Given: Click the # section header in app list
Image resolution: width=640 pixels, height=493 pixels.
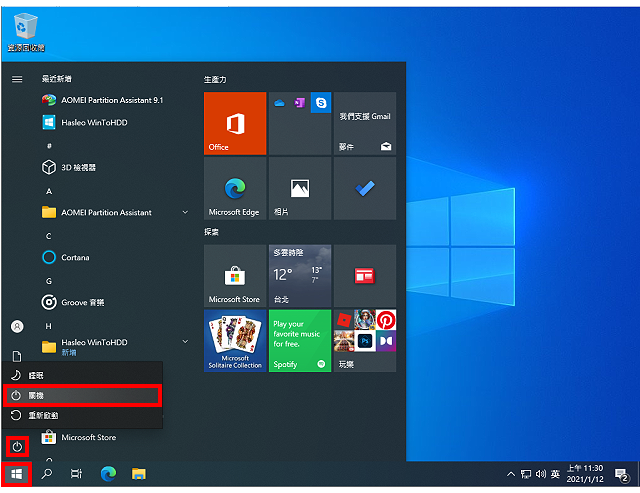Looking at the screenshot, I should 49,146.
